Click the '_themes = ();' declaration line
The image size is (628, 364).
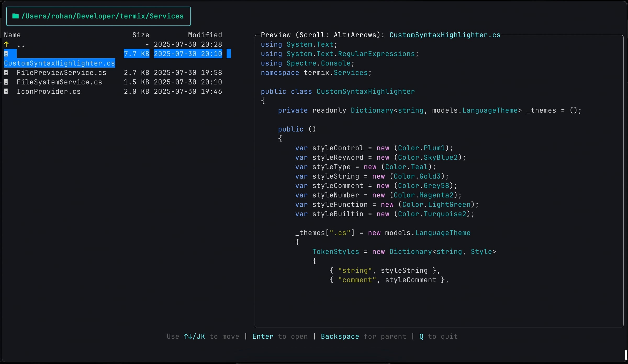[430, 110]
